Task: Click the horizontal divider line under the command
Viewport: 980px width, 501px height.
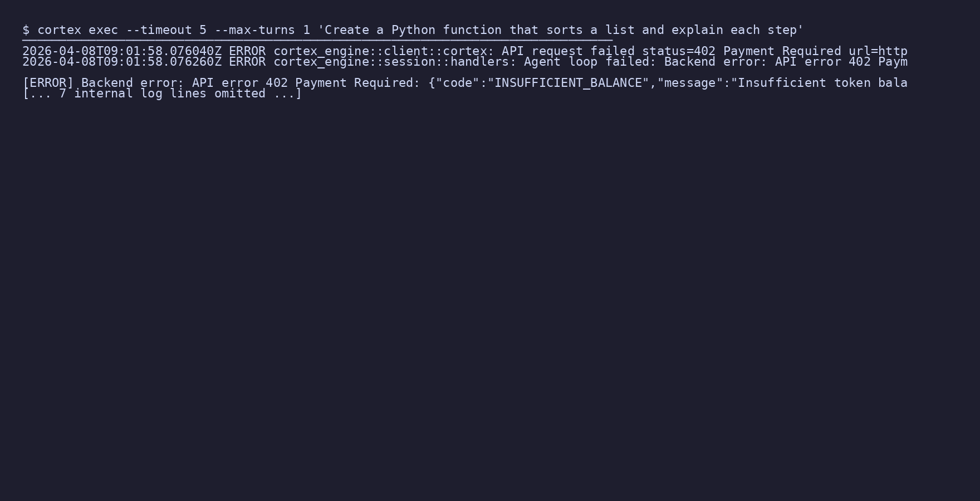Action: point(317,41)
